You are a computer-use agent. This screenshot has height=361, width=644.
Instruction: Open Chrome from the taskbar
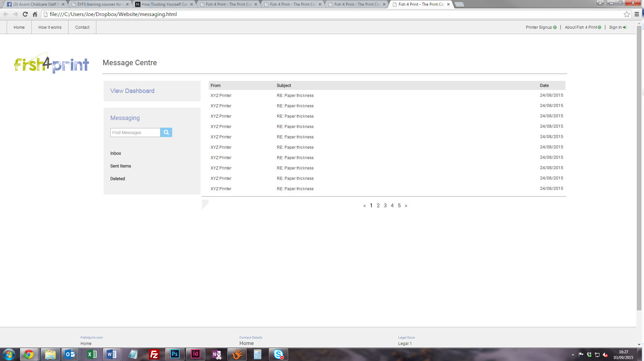click(x=29, y=354)
